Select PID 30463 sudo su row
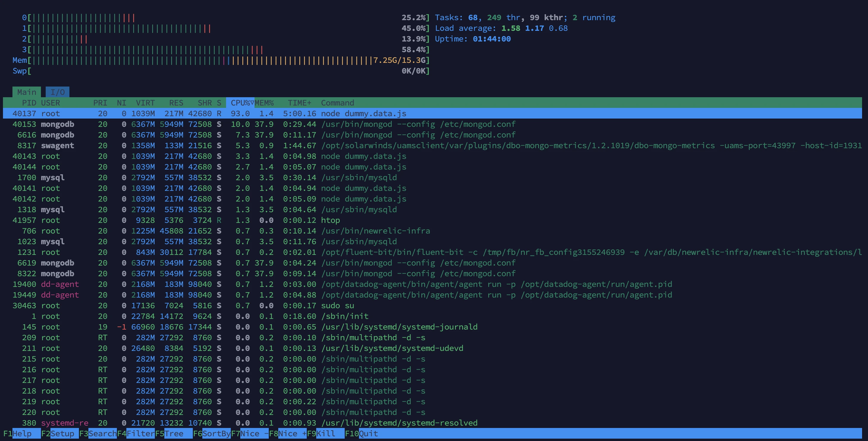 click(x=432, y=305)
